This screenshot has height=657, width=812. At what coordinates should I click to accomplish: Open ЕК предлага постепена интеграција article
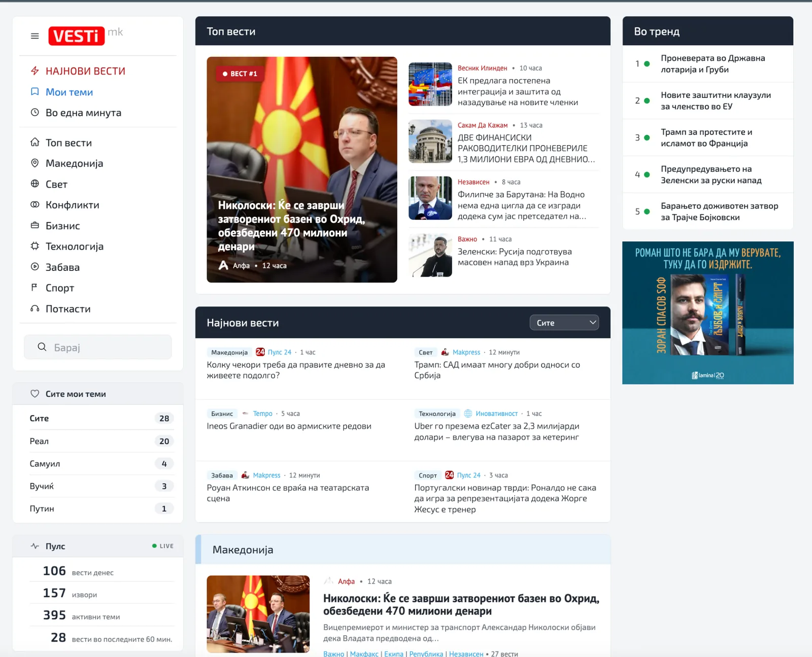click(518, 91)
